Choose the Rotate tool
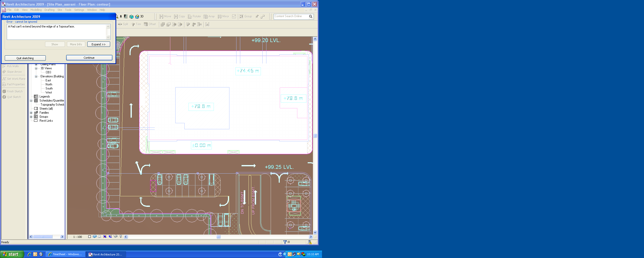Image resolution: width=644 pixels, height=258 pixels. 194,17
